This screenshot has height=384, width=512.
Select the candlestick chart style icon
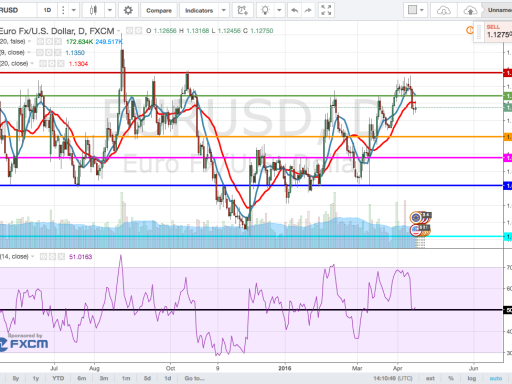pyautogui.click(x=93, y=10)
